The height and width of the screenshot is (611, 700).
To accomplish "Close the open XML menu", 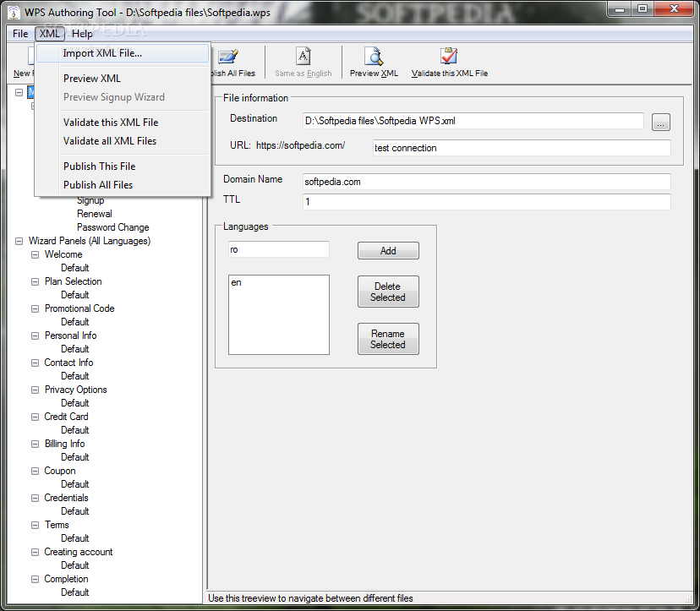I will pos(49,34).
